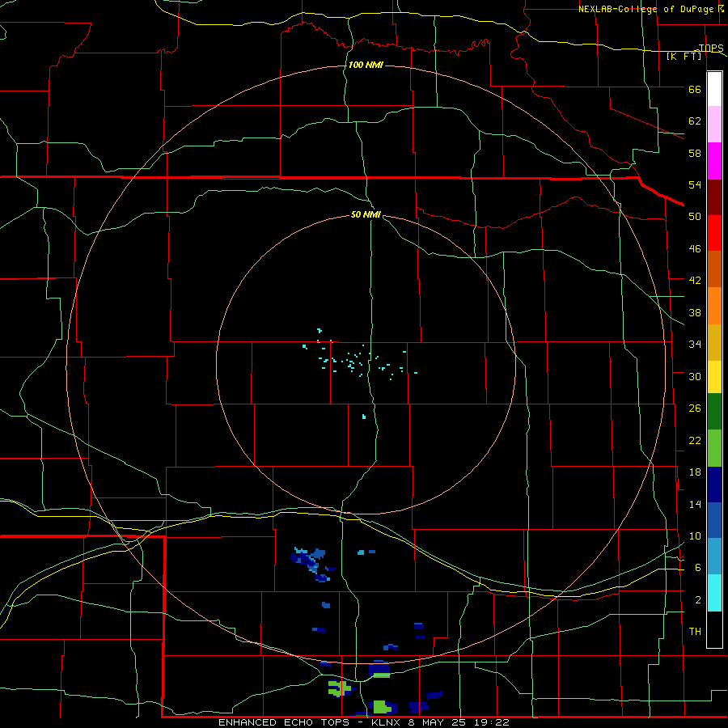Select the dark green legend swatch
The width and height of the screenshot is (728, 728).
[714, 412]
